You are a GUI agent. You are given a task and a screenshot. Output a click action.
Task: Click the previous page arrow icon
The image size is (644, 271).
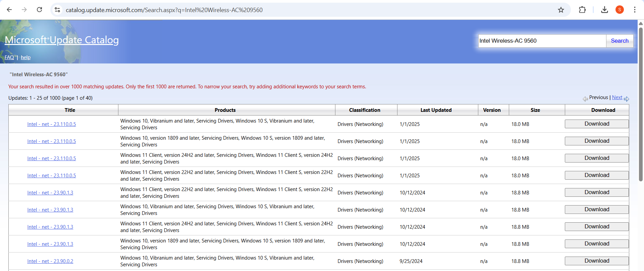click(x=585, y=99)
